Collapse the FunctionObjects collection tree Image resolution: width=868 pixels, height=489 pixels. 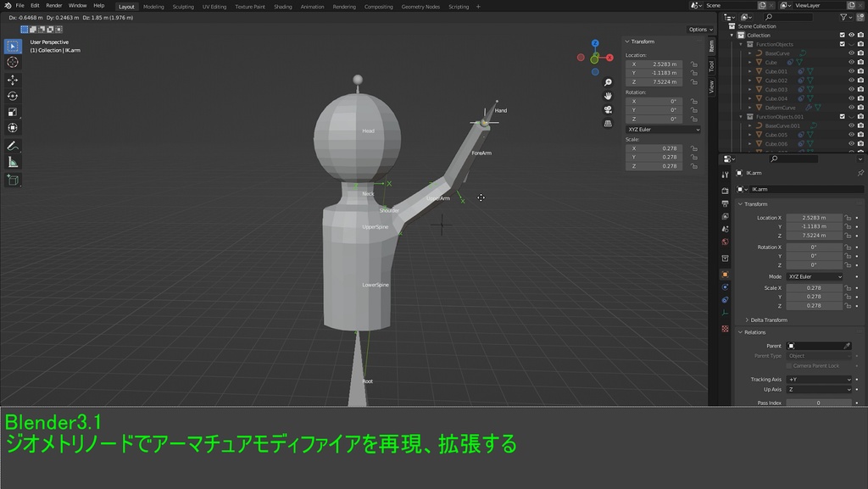pyautogui.click(x=741, y=44)
